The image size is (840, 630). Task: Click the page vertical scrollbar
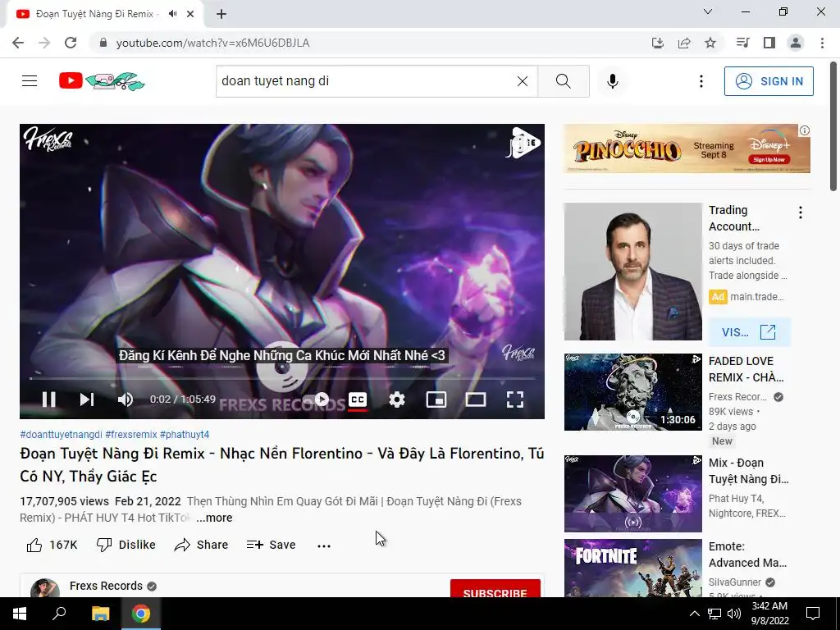click(833, 126)
